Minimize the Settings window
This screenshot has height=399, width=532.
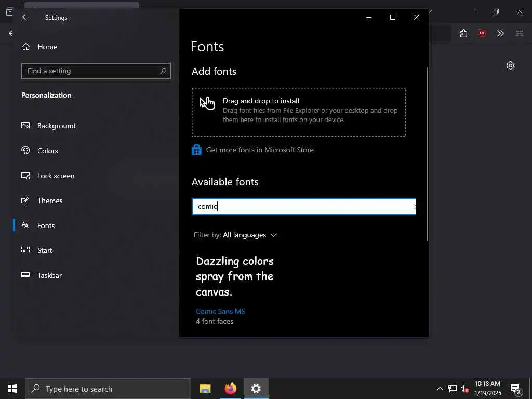tap(369, 17)
